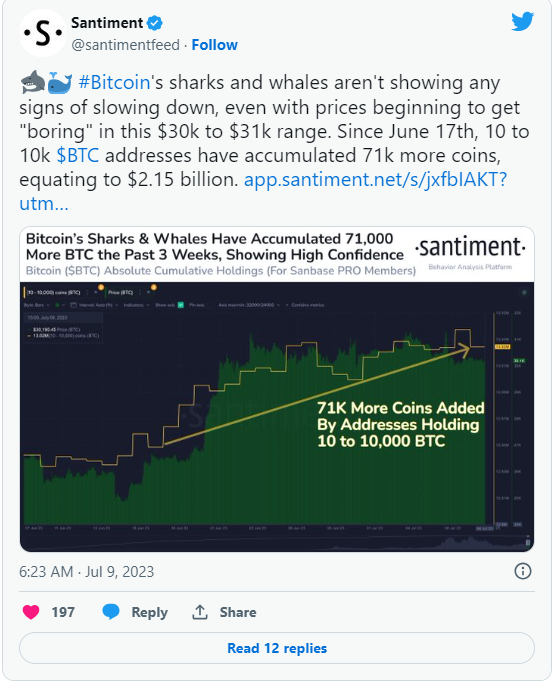Follow the Santiment account

click(214, 45)
